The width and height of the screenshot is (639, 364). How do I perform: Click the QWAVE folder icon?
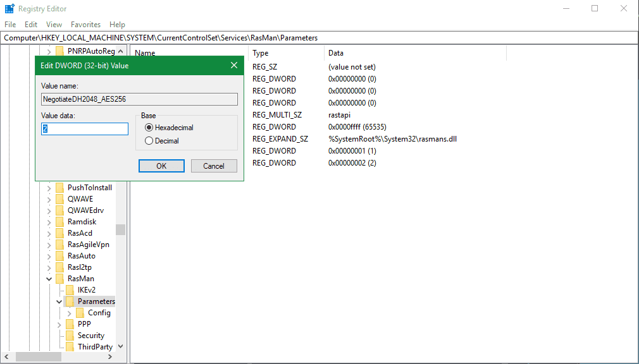point(59,199)
